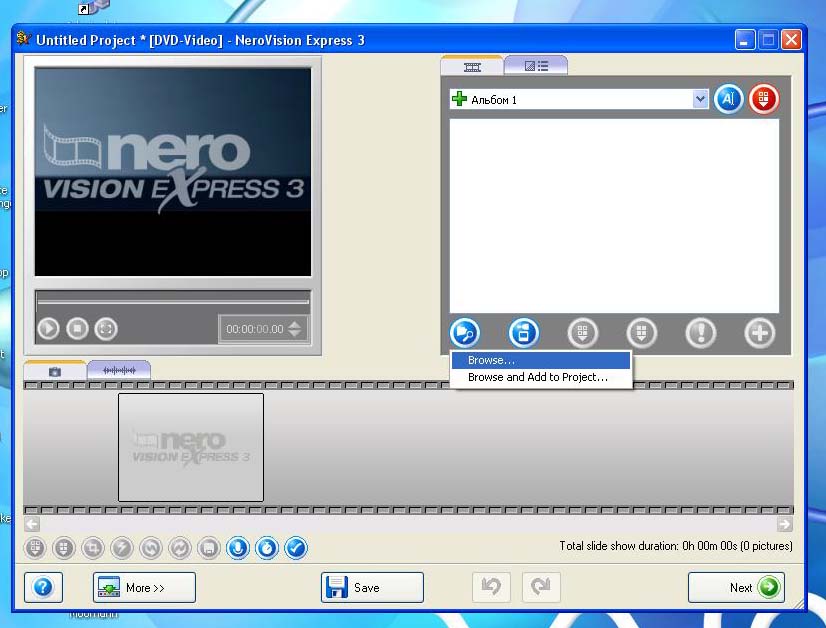Select the audio waveform tab above timeline
This screenshot has height=628, width=826.
coord(119,370)
